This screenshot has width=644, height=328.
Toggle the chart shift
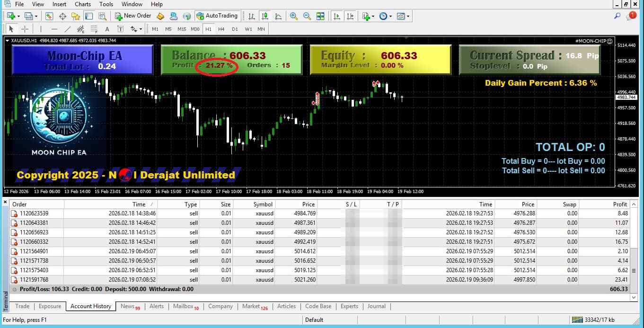[x=351, y=16]
